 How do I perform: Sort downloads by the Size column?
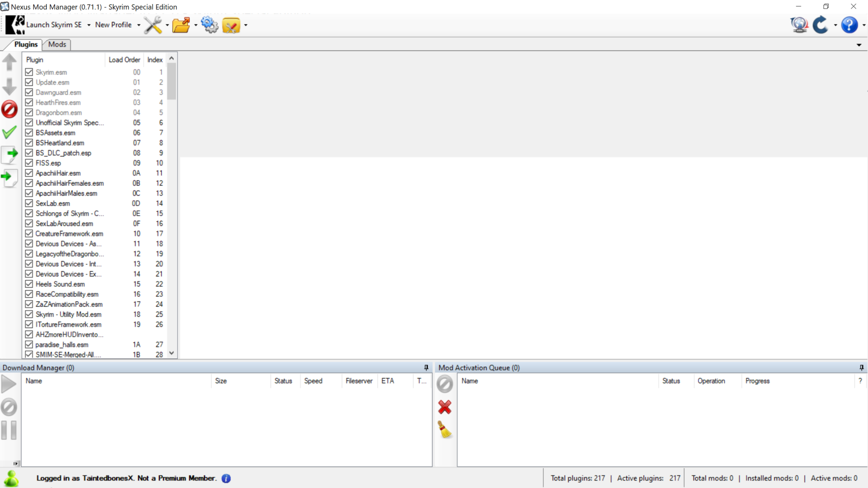241,381
